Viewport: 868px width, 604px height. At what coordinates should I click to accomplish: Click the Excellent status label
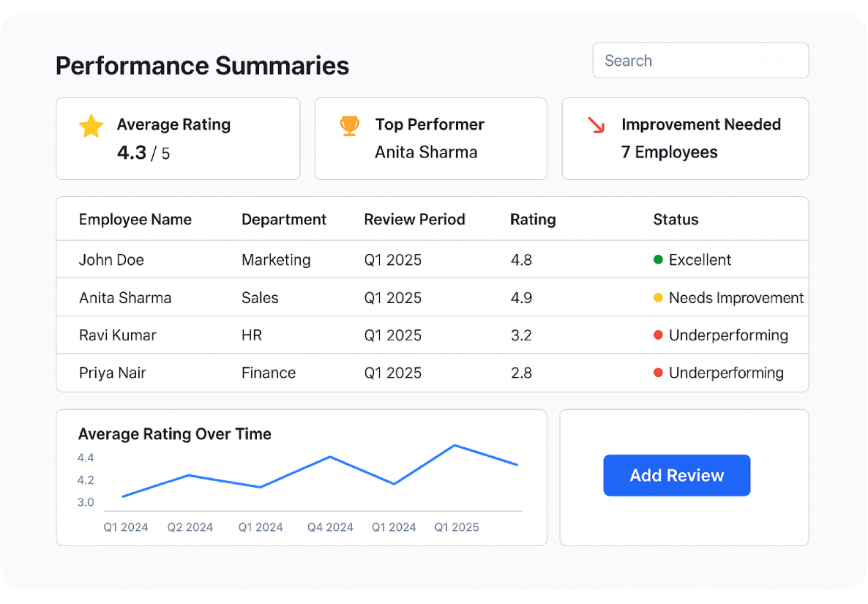tap(700, 260)
